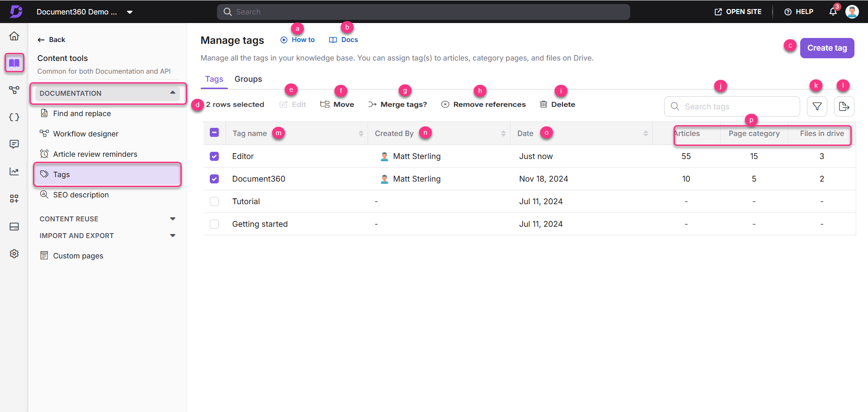Open Workflow designer

[85, 134]
